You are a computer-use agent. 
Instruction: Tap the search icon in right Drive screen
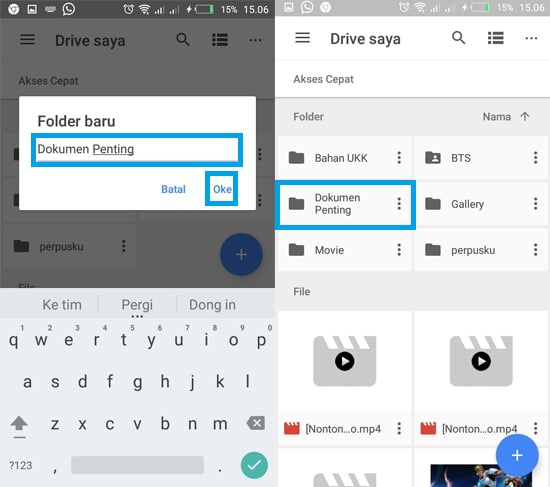pyautogui.click(x=458, y=38)
